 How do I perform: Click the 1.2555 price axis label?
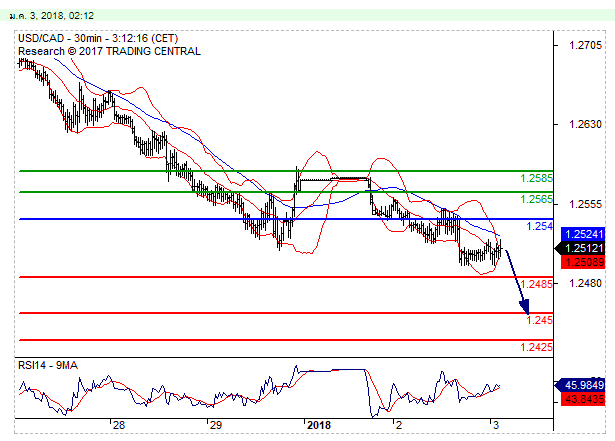click(x=585, y=204)
